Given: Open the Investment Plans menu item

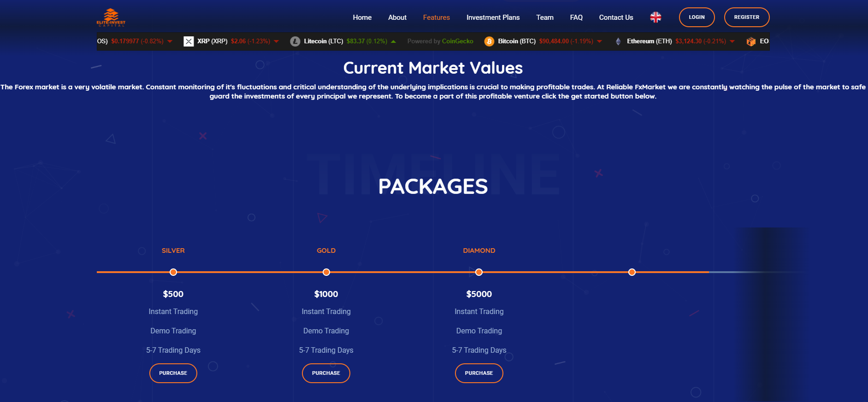Looking at the screenshot, I should click(x=493, y=17).
